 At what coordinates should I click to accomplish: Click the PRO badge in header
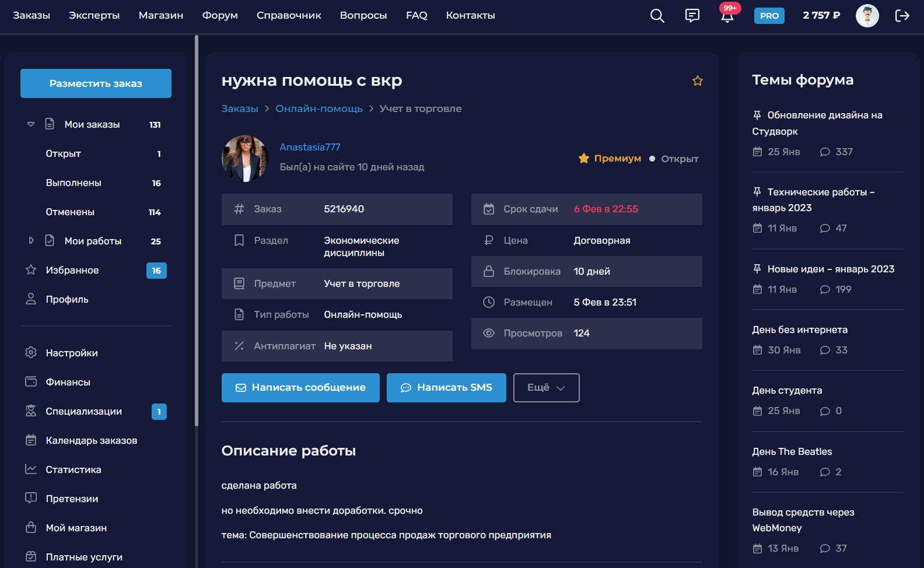click(x=769, y=16)
